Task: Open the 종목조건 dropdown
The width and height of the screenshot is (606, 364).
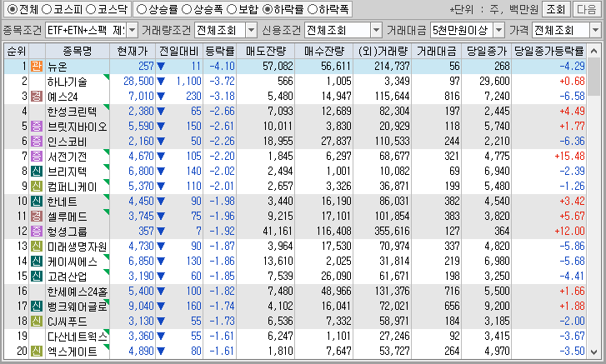Action: point(132,30)
